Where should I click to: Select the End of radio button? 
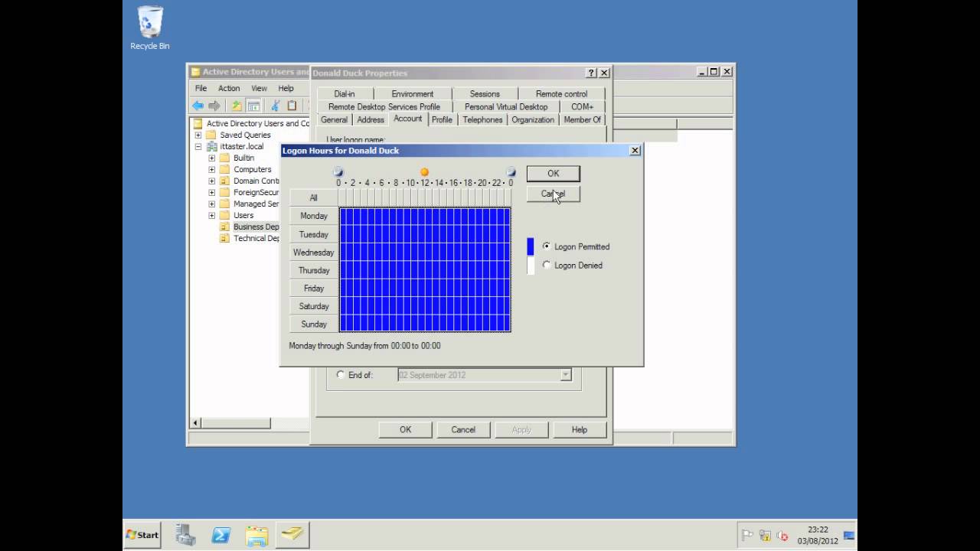coord(341,375)
